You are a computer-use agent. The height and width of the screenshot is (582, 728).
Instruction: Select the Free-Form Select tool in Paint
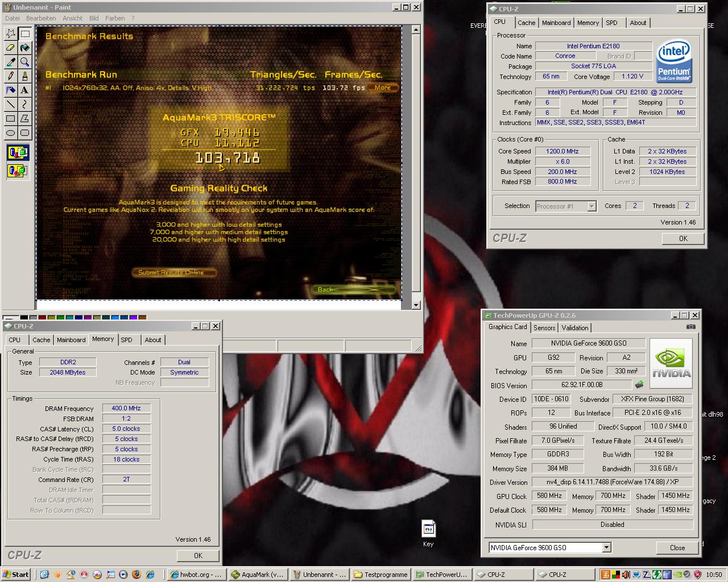(x=10, y=34)
